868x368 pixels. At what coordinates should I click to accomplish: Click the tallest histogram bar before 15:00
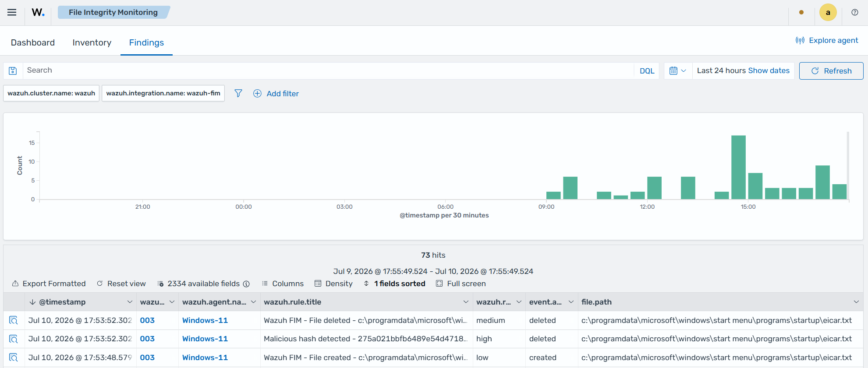[738, 167]
